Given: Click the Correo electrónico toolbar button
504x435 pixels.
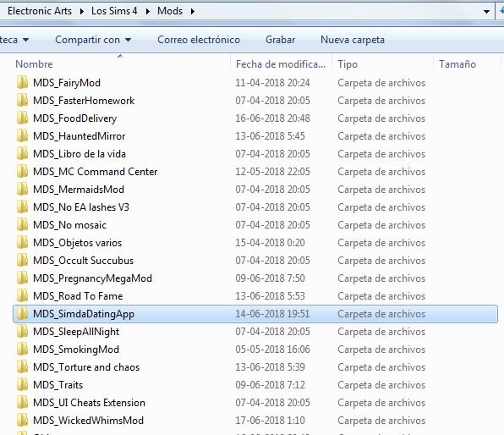Looking at the screenshot, I should click(x=199, y=40).
